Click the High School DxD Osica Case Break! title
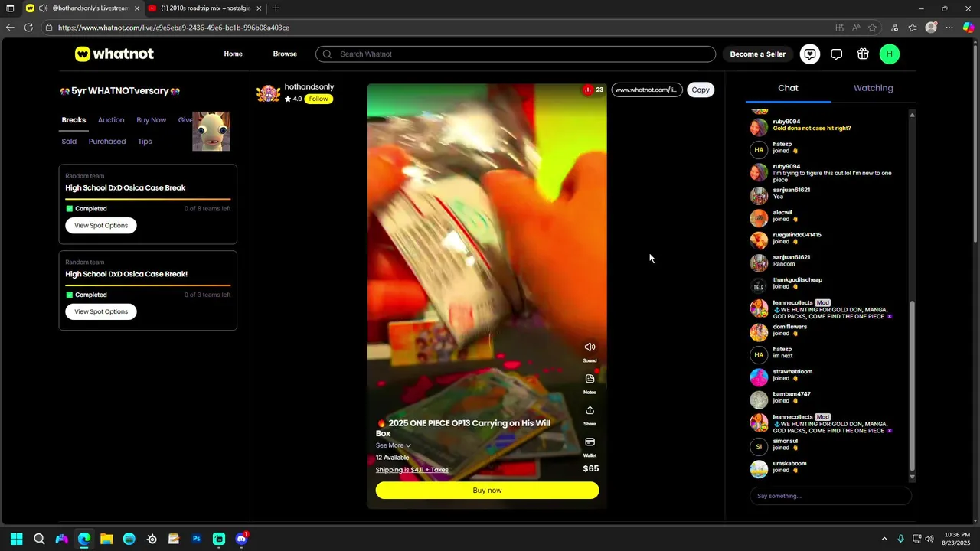 [x=126, y=274]
